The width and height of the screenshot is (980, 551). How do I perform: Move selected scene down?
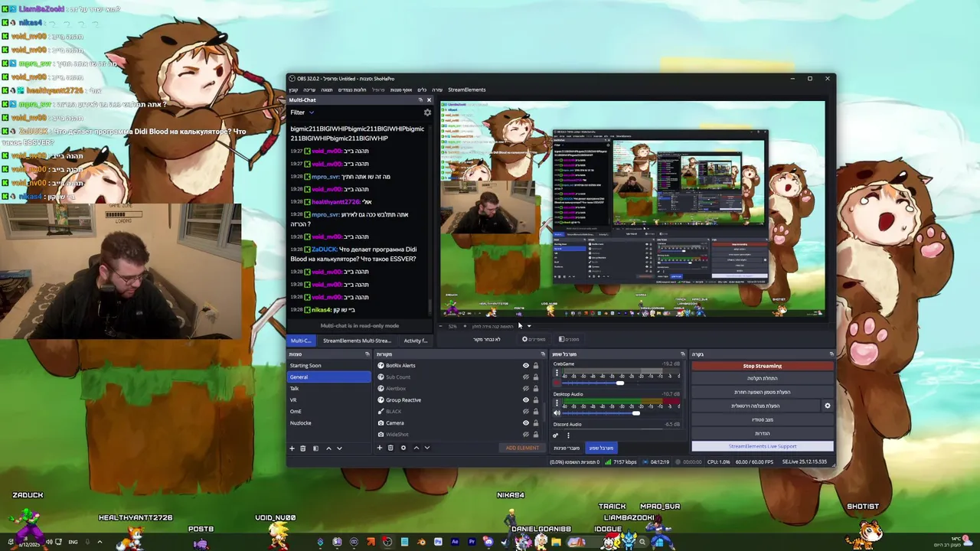[x=339, y=448]
